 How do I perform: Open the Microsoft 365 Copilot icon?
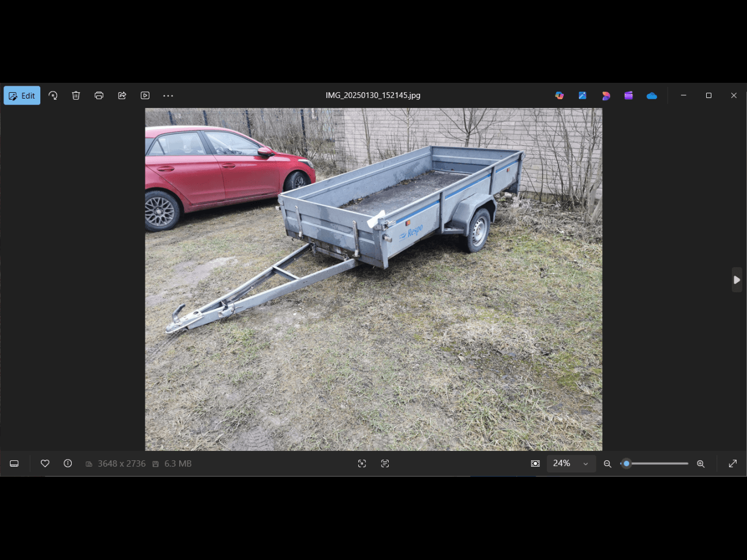click(x=559, y=96)
